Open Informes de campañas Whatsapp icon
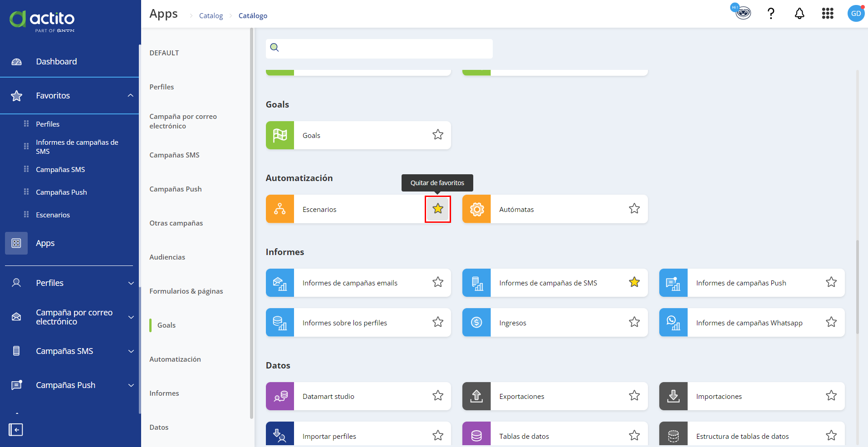 click(x=673, y=322)
